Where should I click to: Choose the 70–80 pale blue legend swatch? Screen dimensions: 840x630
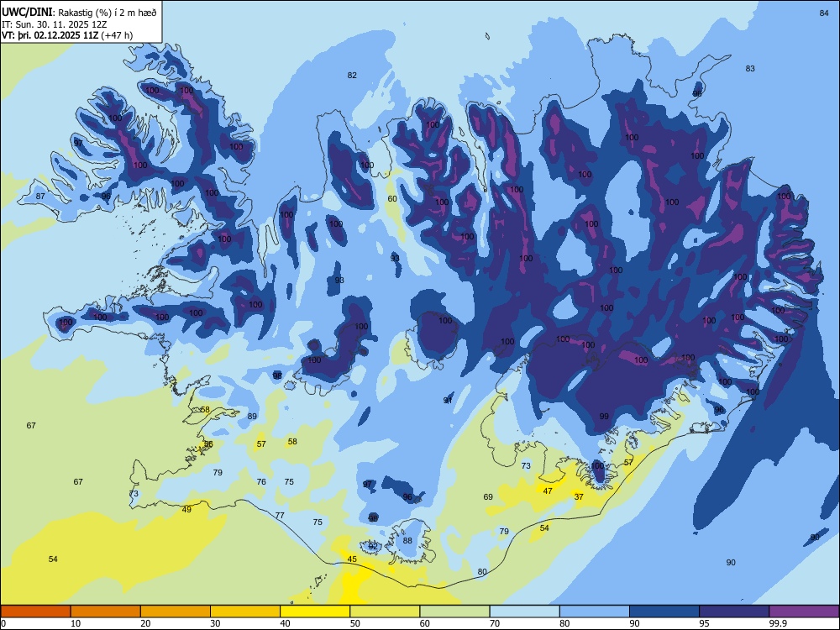(524, 612)
